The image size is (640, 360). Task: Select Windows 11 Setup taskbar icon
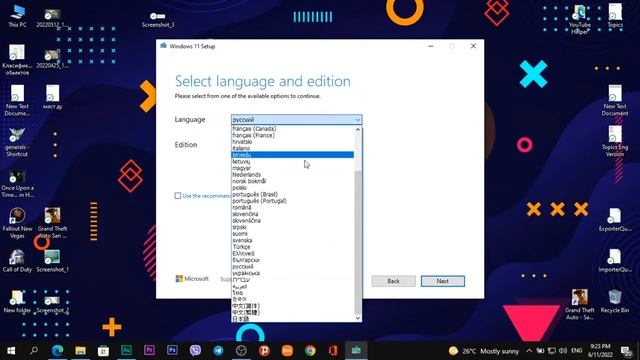click(356, 350)
